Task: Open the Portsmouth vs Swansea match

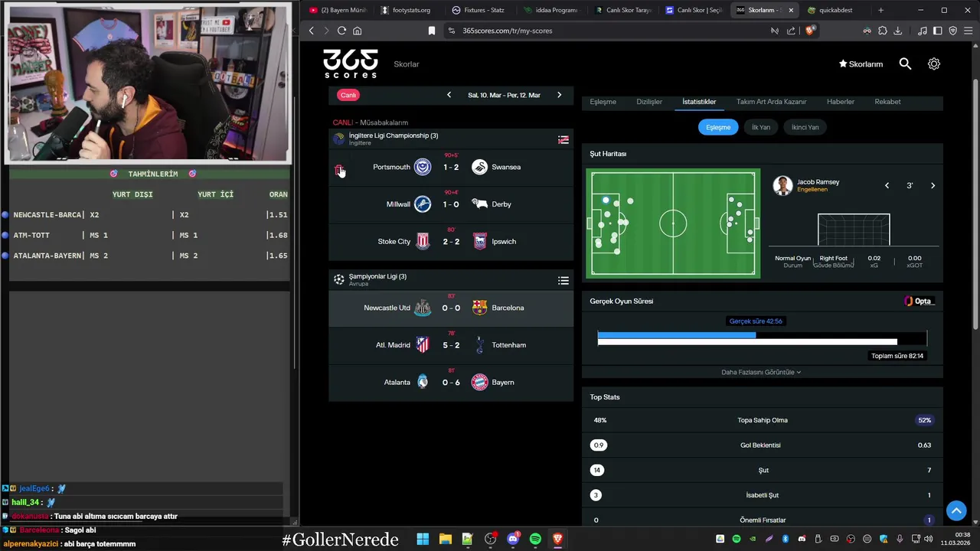Action: 451,167
